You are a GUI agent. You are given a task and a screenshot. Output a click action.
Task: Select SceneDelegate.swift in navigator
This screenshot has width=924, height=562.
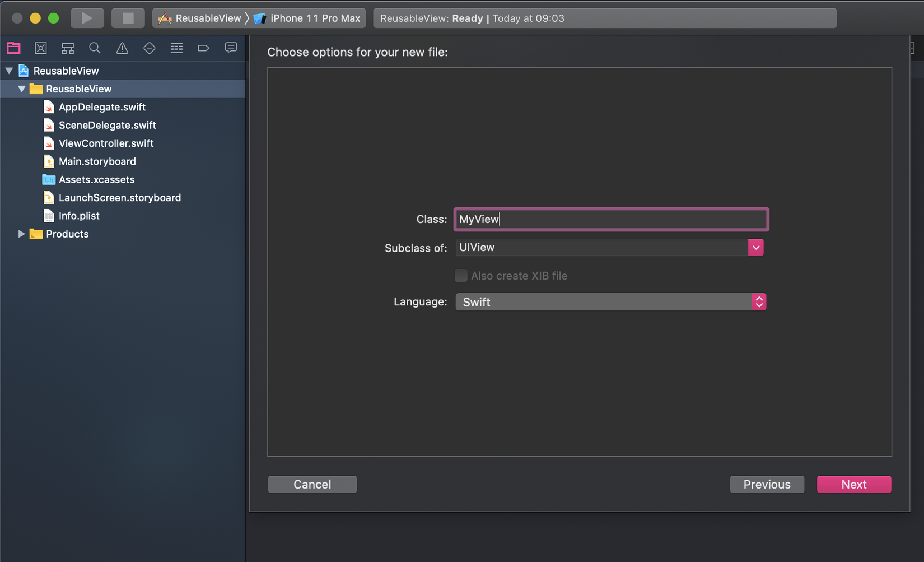click(123, 125)
